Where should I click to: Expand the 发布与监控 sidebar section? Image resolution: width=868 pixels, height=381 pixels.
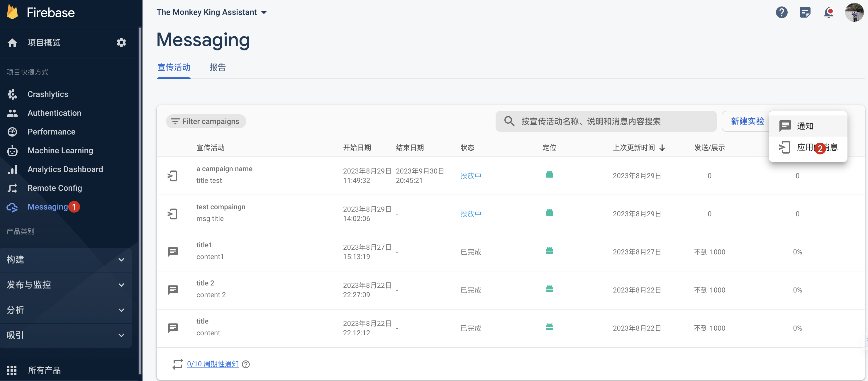(66, 285)
